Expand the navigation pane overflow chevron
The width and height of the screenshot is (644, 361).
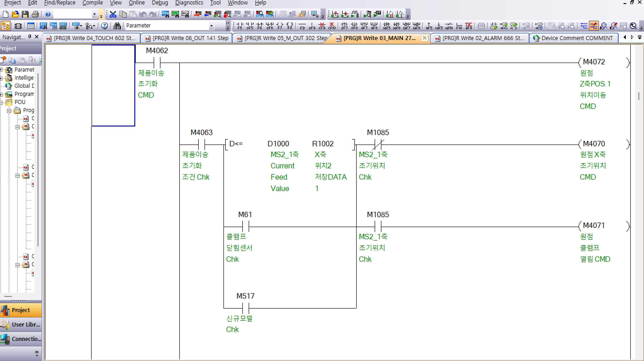point(37,353)
